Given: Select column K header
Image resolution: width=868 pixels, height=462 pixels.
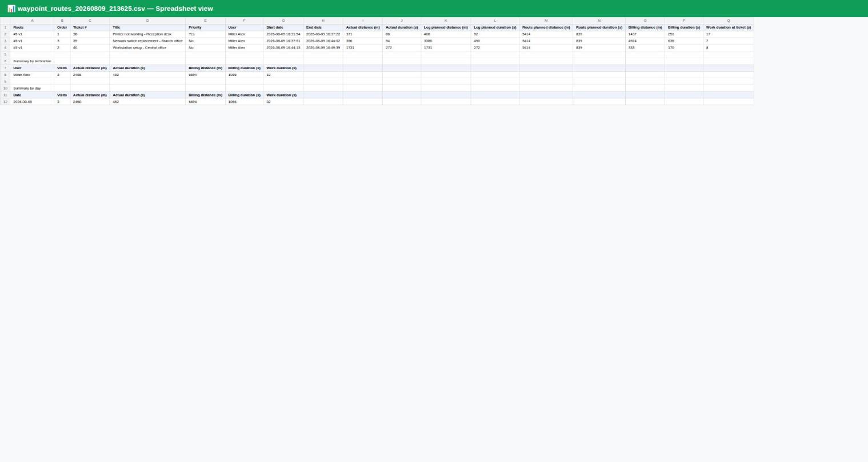Looking at the screenshot, I should click(446, 21).
